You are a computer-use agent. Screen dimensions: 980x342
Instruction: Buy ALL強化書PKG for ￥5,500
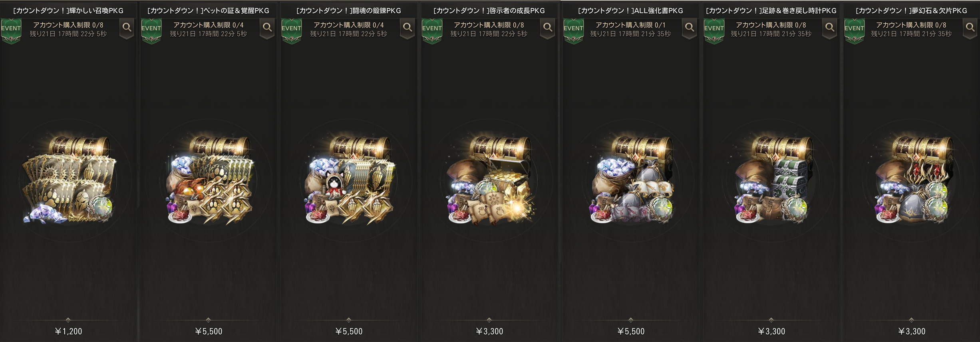(x=631, y=331)
